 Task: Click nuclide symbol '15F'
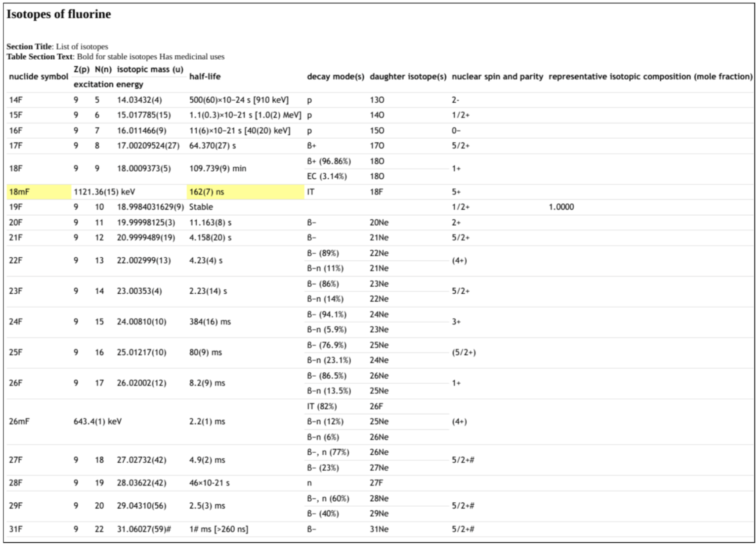coord(16,115)
